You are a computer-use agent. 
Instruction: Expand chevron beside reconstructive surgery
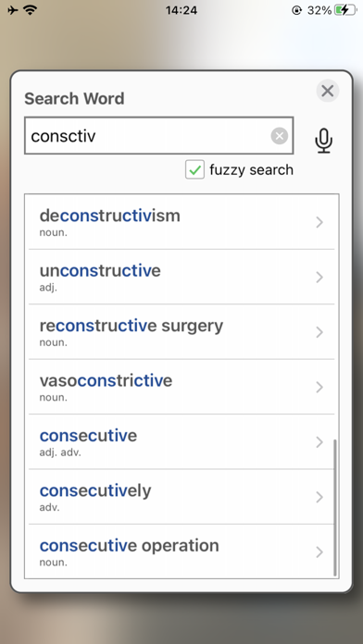pyautogui.click(x=319, y=332)
